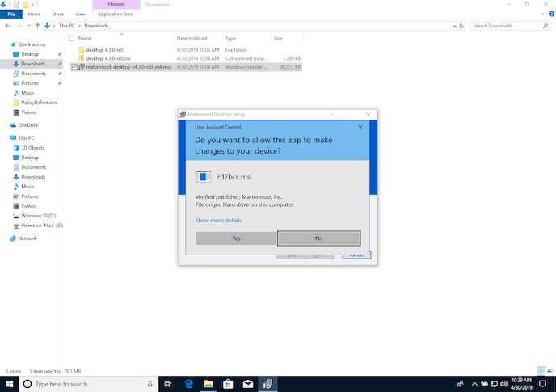Viewport: 556px width, 392px height.
Task: Click the Task View taskbar icon
Action: (167, 384)
